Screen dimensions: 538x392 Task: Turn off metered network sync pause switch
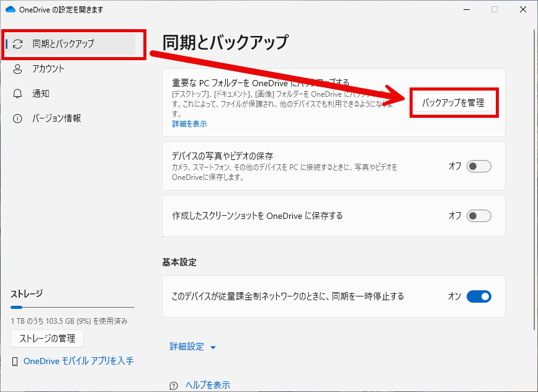pyautogui.click(x=478, y=296)
